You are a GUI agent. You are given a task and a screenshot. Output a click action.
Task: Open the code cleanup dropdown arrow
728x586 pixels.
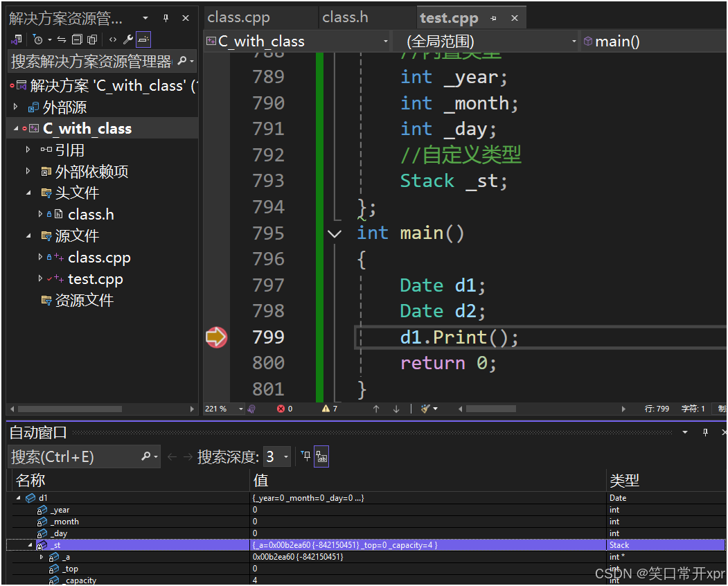(436, 409)
